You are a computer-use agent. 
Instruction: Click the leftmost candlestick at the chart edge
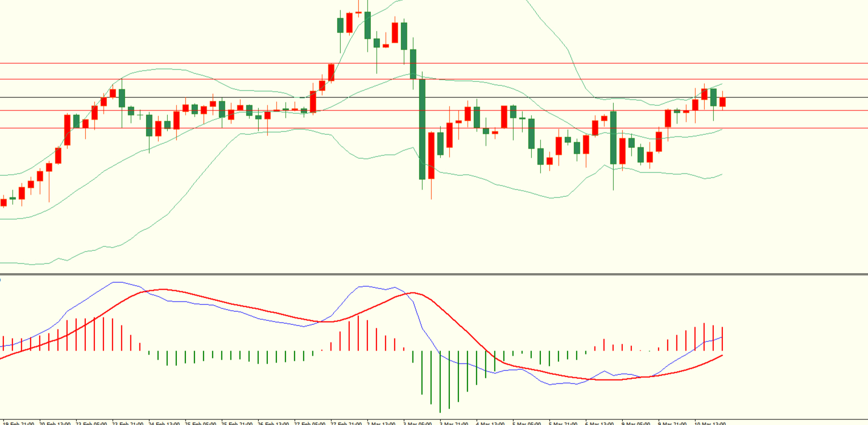[3, 203]
